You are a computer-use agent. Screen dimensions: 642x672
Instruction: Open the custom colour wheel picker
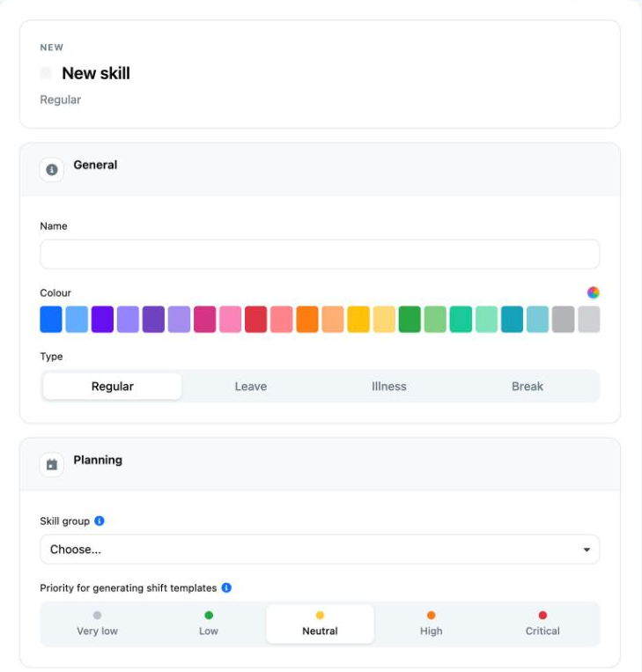coord(594,292)
